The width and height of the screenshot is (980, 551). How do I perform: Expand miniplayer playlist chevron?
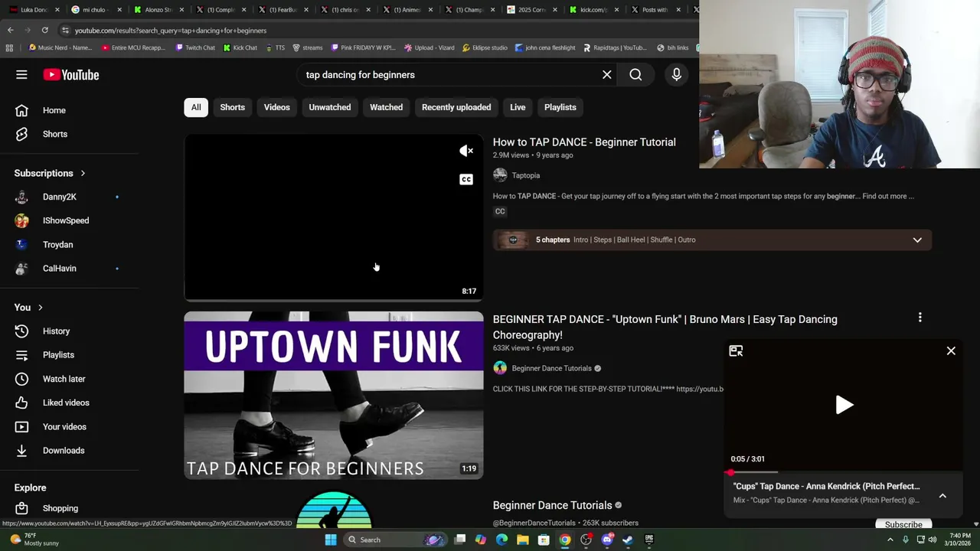pyautogui.click(x=942, y=495)
